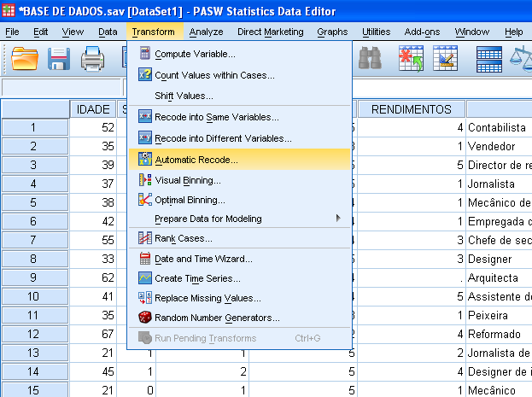Choose Optimal Binning... menu entry
The height and width of the screenshot is (397, 532).
point(239,200)
